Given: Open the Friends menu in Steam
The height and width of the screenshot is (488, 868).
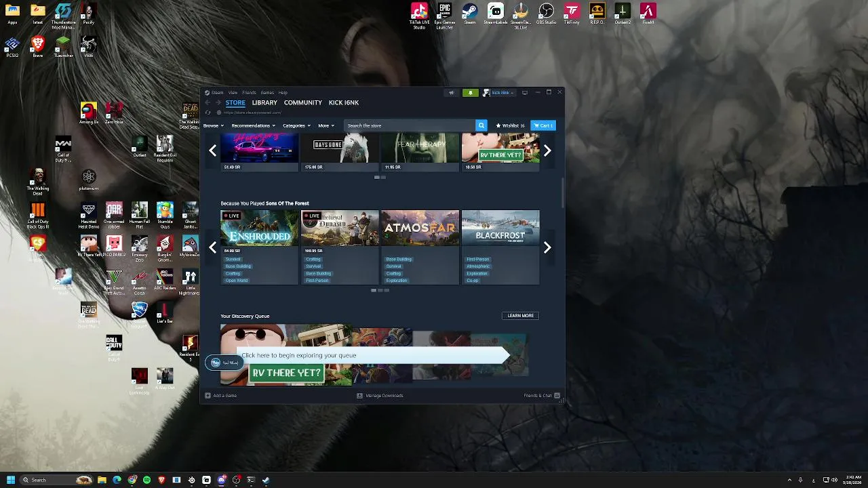Looking at the screenshot, I should click(x=249, y=93).
